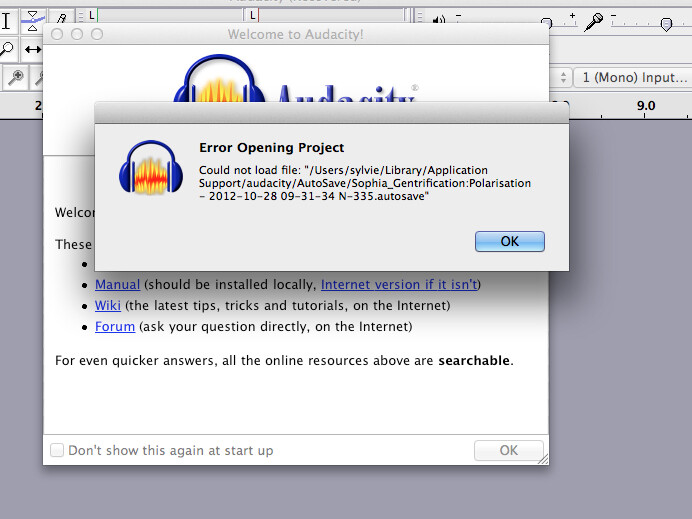The height and width of the screenshot is (519, 692).
Task: Click OK button in Welcome to Audacity window
Action: (x=509, y=450)
